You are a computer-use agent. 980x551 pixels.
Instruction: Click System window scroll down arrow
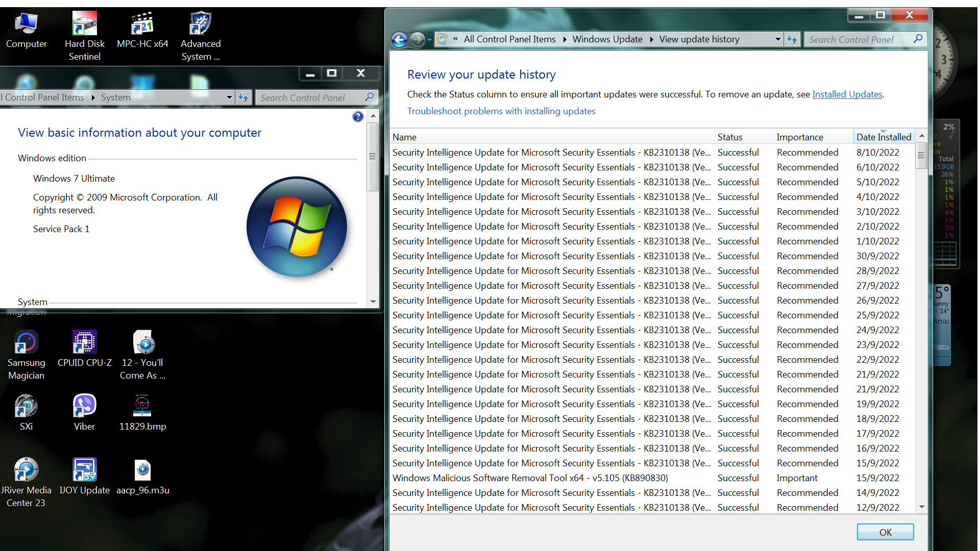[x=373, y=302]
